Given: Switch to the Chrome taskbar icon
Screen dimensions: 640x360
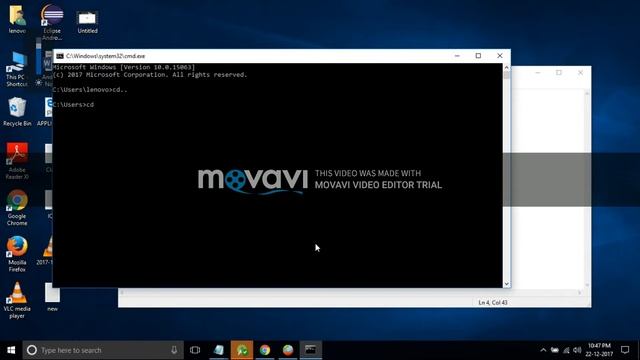Looking at the screenshot, I should [265, 350].
